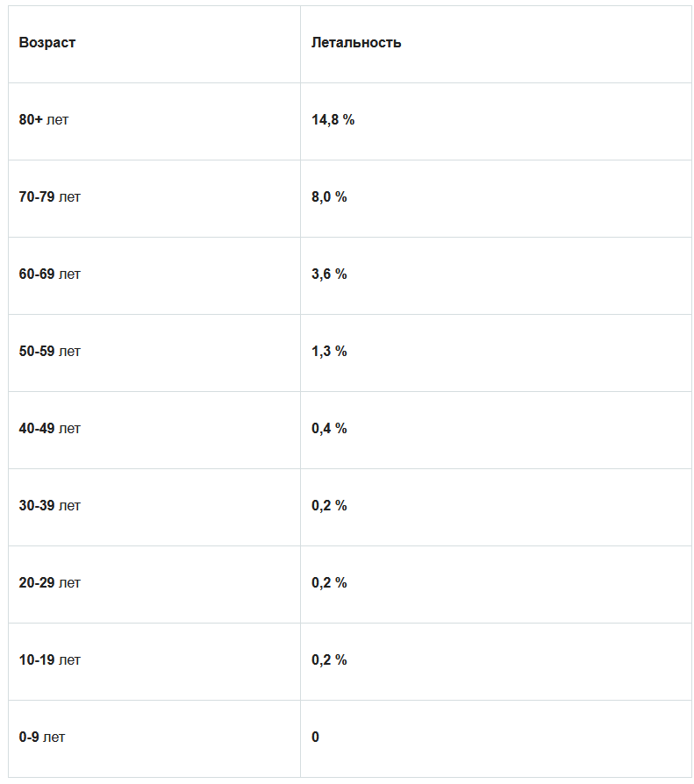Click 0,2 % in the 20-29 row
694x784 pixels.
click(329, 583)
